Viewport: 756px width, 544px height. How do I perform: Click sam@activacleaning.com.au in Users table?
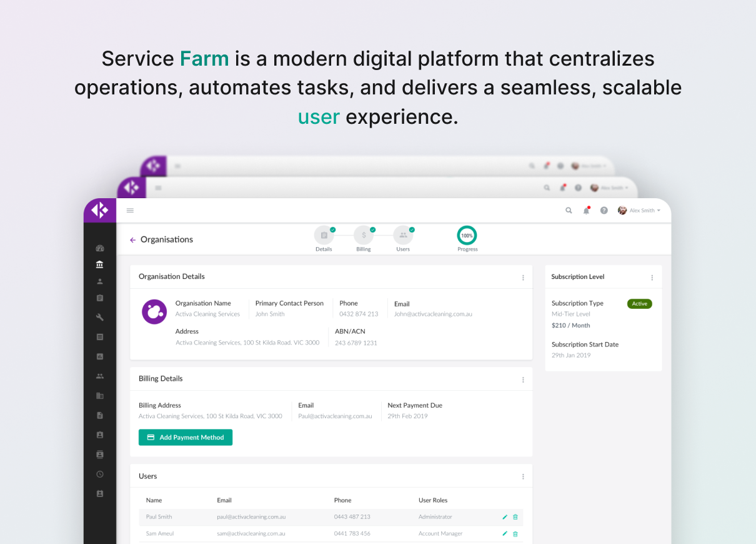tap(251, 533)
